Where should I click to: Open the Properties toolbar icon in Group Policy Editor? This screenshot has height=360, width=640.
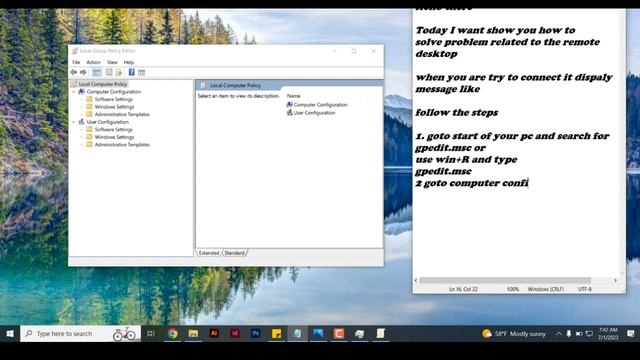(x=109, y=72)
